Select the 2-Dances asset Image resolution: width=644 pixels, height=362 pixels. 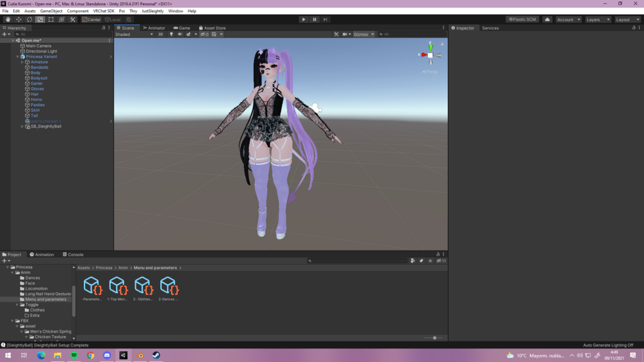click(169, 288)
